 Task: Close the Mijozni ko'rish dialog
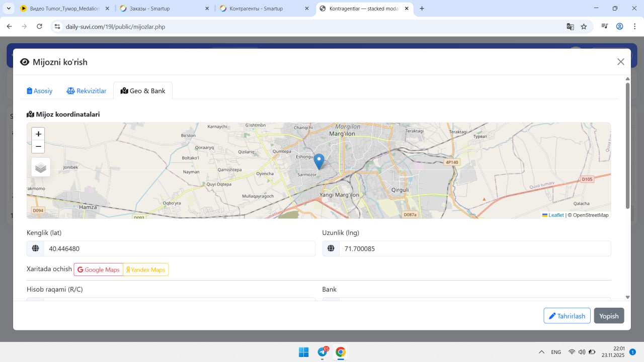[x=620, y=62]
